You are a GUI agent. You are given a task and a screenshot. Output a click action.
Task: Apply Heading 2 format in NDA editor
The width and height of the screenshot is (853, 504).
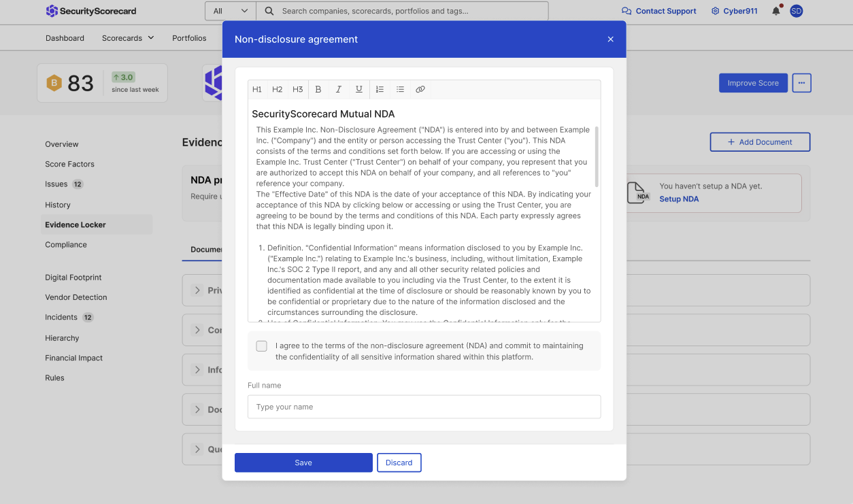[278, 89]
